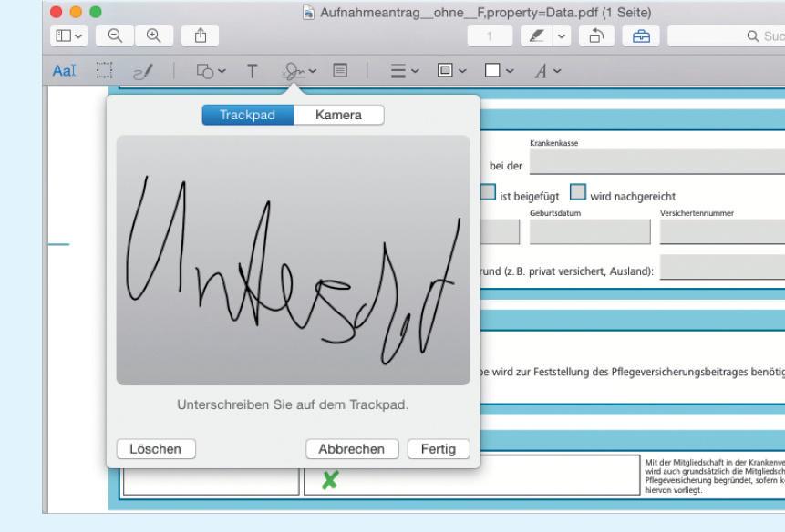
Task: Select the rectangular selection tool
Action: click(x=104, y=70)
